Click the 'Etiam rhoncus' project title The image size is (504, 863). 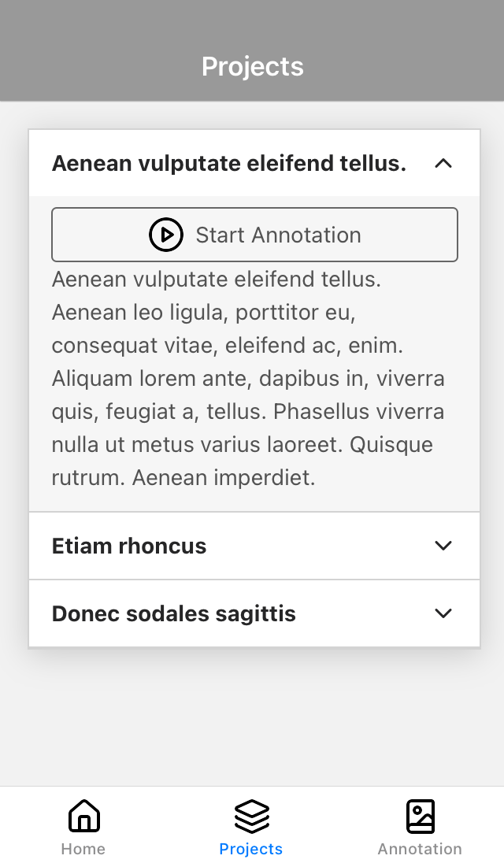click(x=129, y=546)
